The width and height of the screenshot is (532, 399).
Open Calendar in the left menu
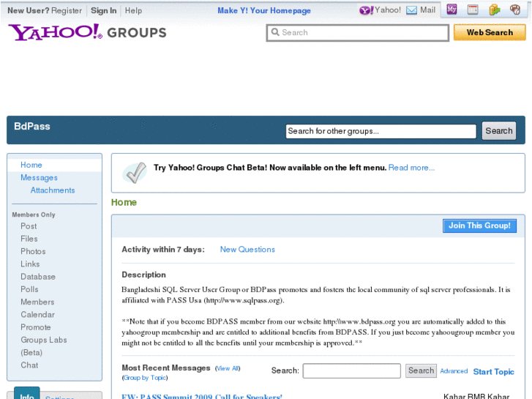[x=37, y=315]
